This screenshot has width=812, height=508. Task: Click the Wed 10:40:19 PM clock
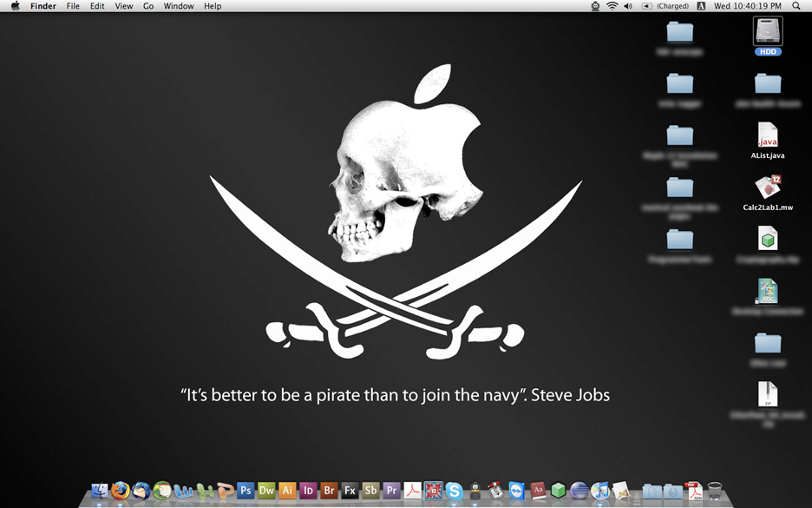click(747, 6)
